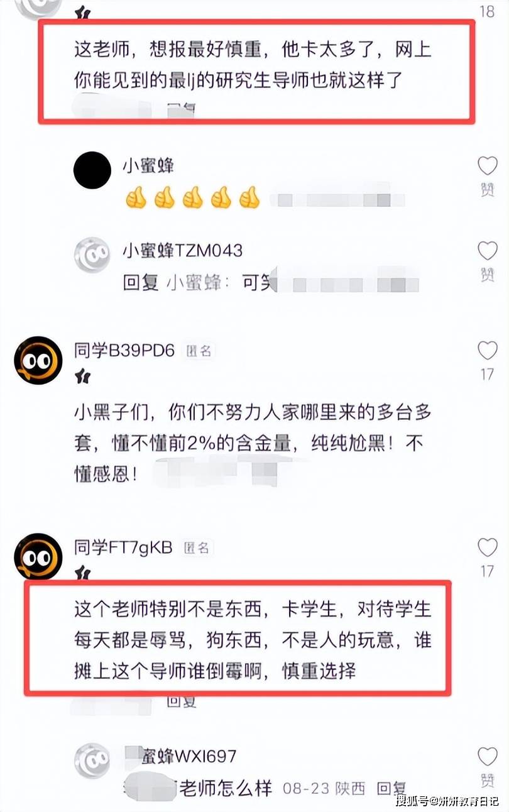
Task: Open 小蜜蜂 black circle avatar
Action: [92, 169]
